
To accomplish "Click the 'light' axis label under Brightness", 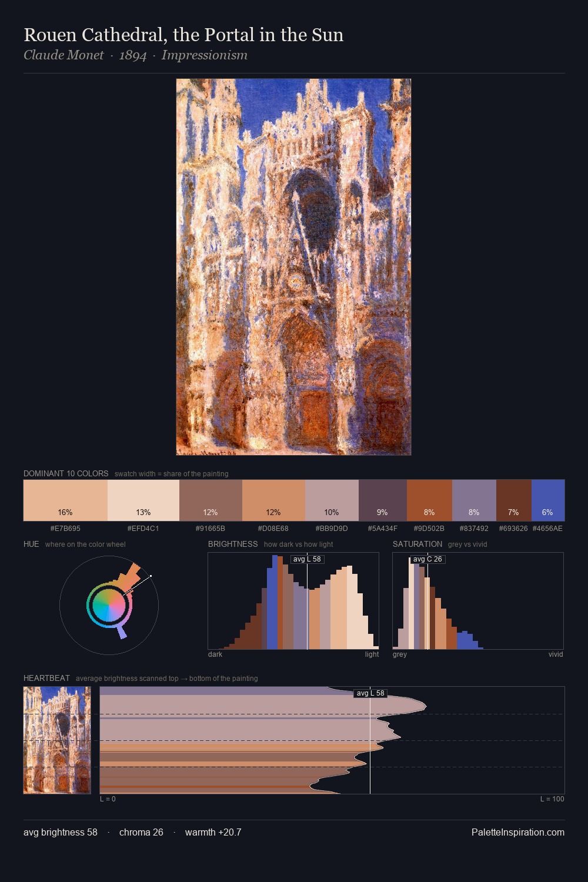I will click(372, 654).
